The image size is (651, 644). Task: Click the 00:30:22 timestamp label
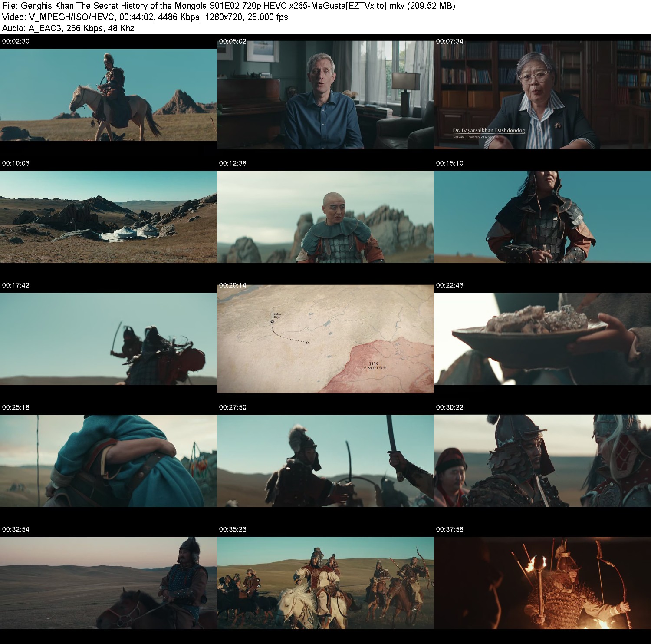(450, 407)
